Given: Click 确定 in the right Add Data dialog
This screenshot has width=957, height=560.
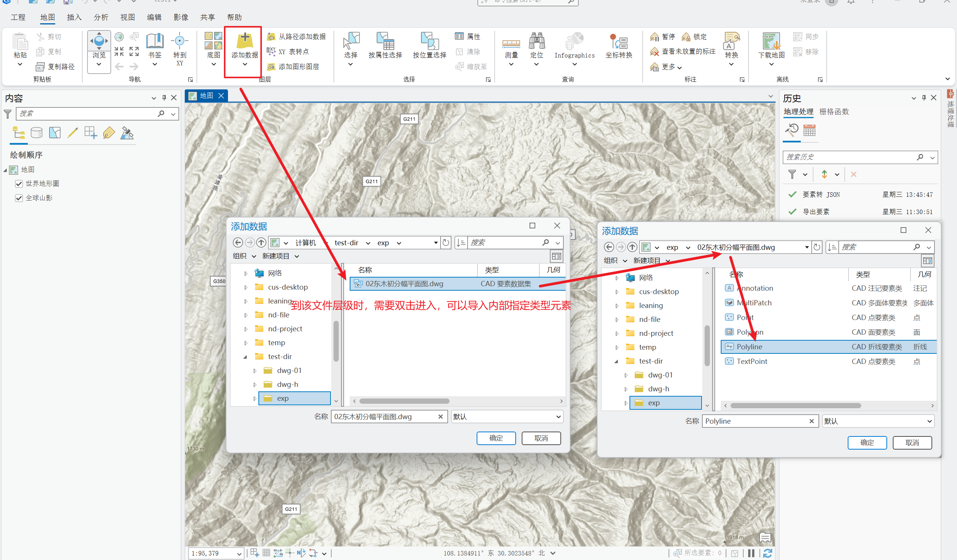Looking at the screenshot, I should point(866,443).
